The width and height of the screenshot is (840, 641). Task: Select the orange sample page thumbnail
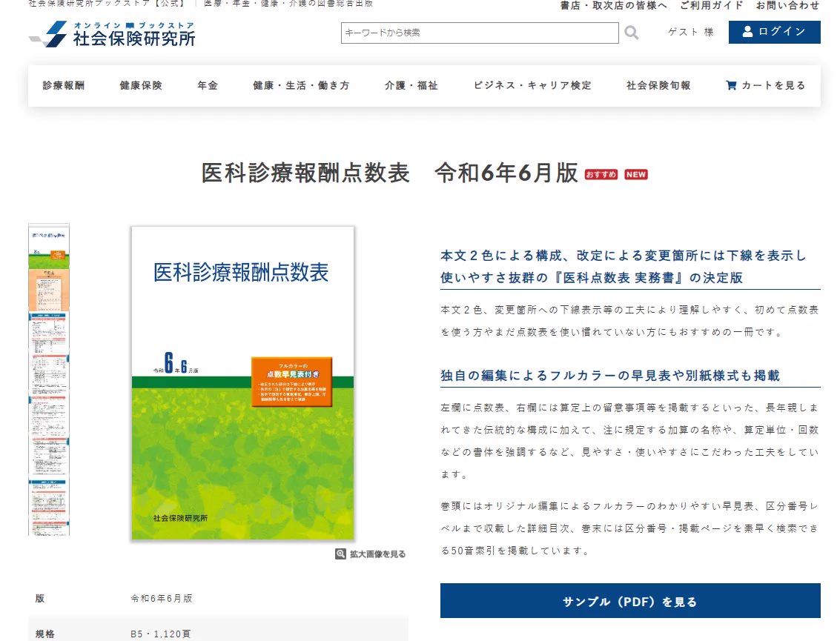(x=49, y=290)
